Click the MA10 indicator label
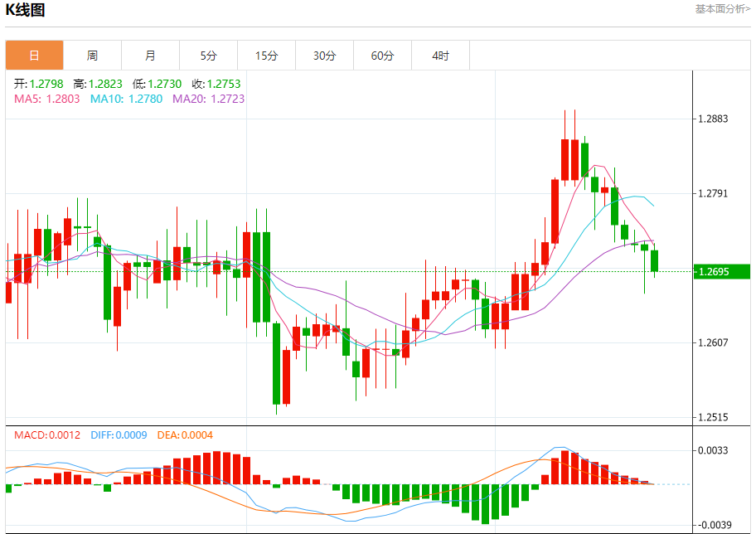756x534 pixels. point(126,99)
